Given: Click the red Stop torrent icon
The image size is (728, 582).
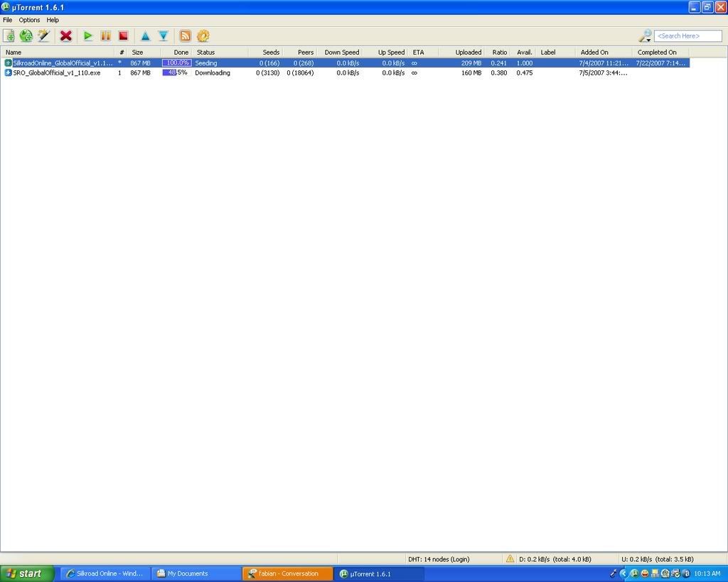Looking at the screenshot, I should (x=123, y=36).
